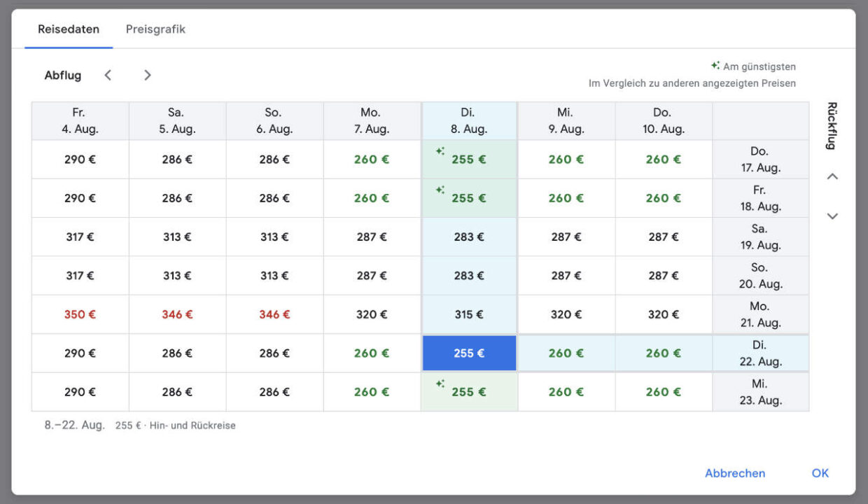Click the left arrow beside Abflug
This screenshot has width=868, height=504.
click(108, 74)
